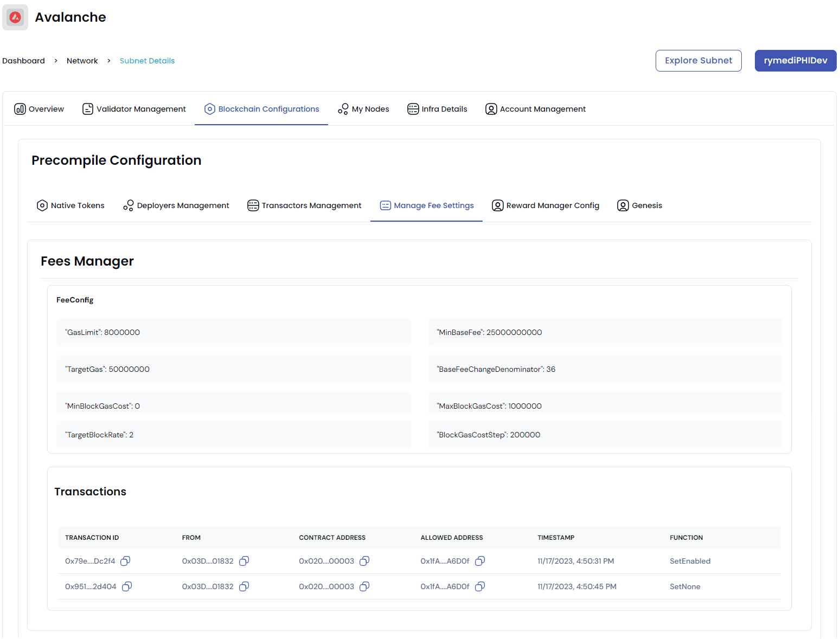Click the Fees Manager heading

[x=87, y=261]
